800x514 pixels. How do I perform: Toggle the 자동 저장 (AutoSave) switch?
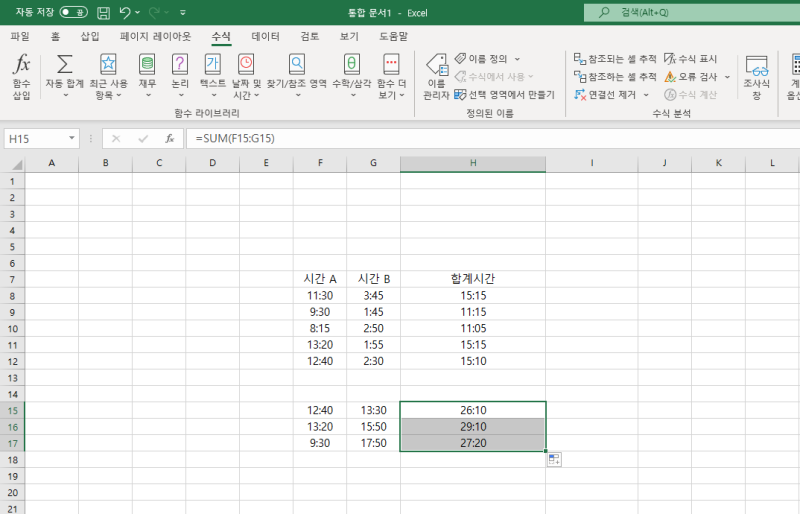tap(73, 13)
